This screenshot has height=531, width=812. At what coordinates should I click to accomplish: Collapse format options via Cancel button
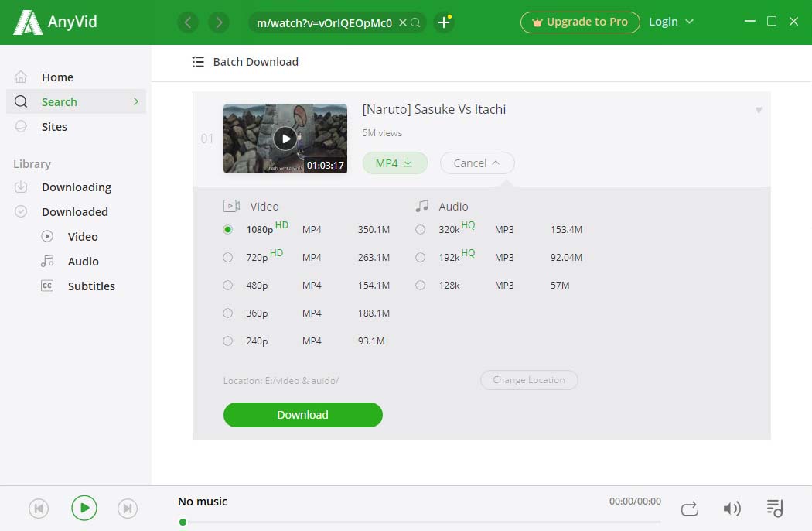tap(476, 163)
